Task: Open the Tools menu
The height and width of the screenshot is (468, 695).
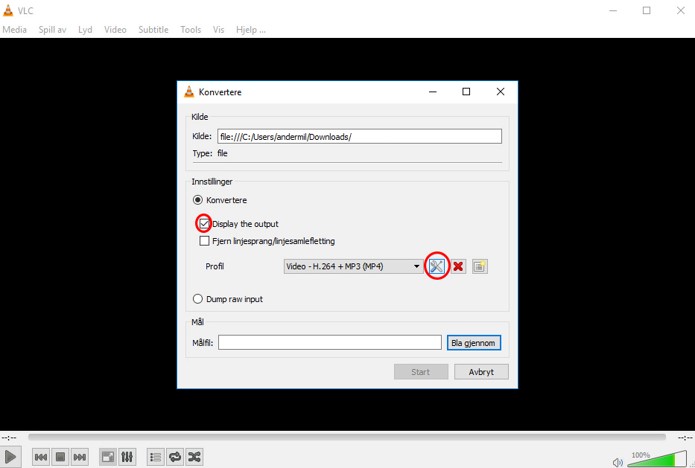Action: click(x=191, y=30)
